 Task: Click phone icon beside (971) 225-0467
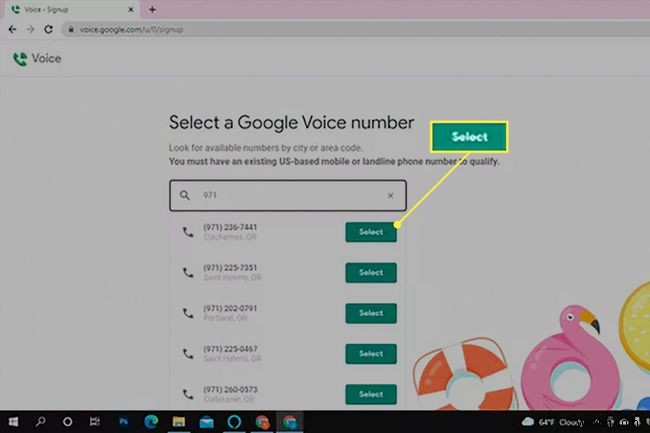(x=188, y=354)
